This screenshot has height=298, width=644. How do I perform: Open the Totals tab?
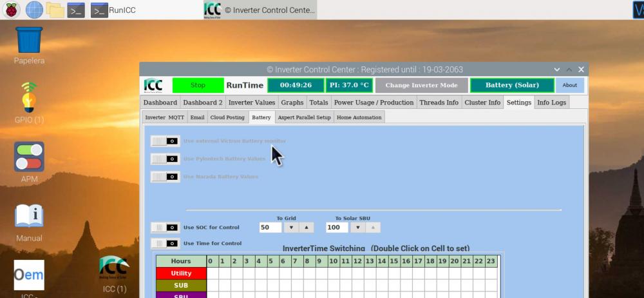click(x=319, y=103)
